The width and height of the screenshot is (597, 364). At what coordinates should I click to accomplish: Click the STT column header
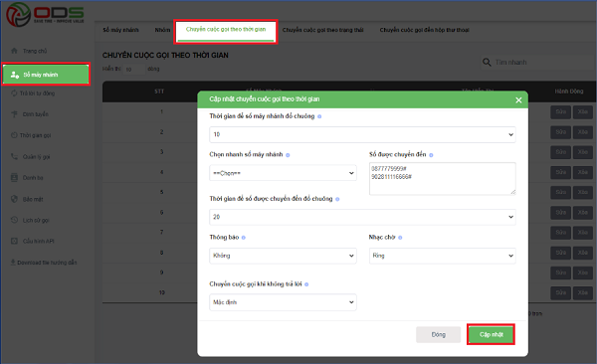pyautogui.click(x=159, y=91)
